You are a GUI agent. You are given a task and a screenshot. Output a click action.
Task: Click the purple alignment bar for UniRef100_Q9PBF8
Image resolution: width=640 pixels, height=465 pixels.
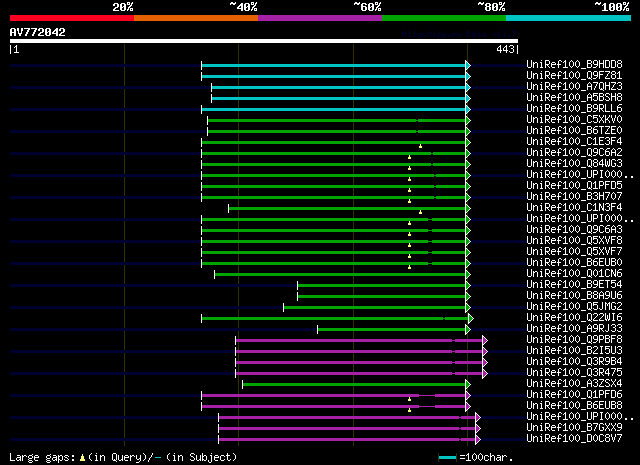point(359,340)
